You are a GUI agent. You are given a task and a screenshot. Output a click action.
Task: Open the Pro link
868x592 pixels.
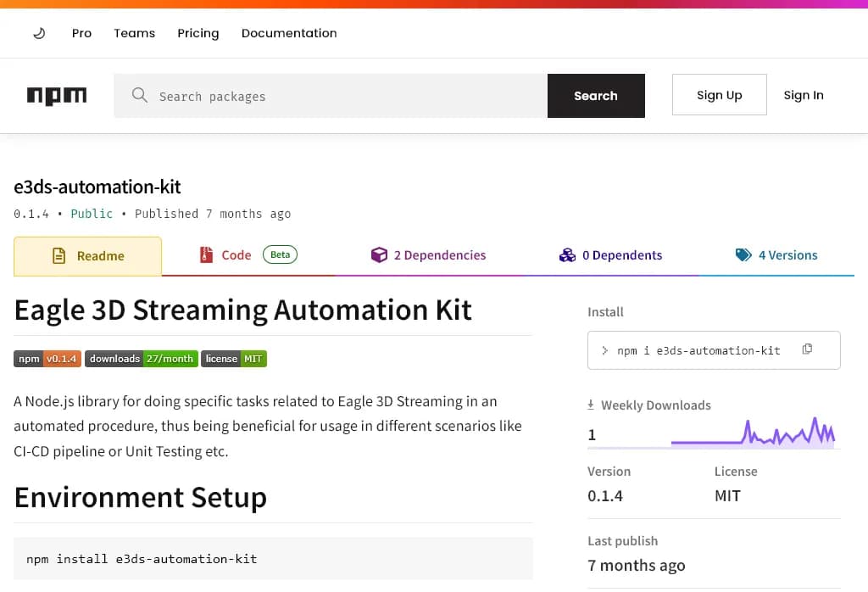[x=81, y=33]
